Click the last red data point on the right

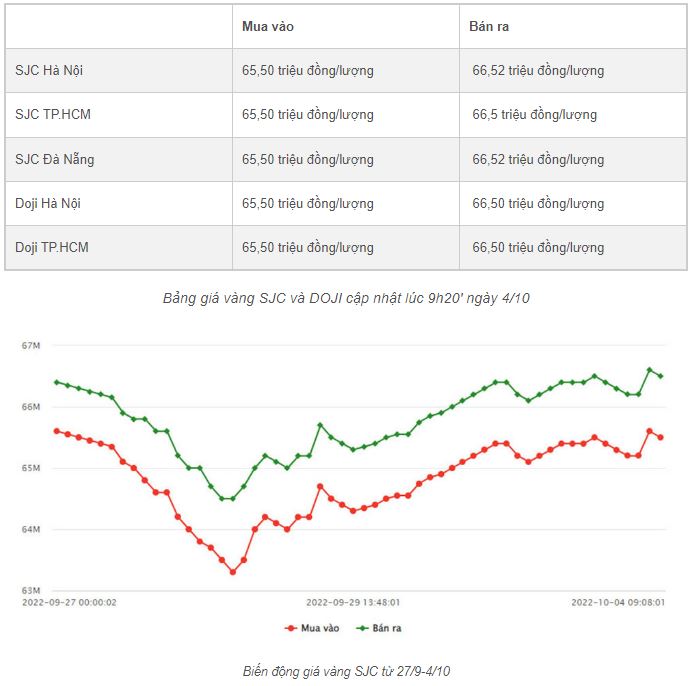click(661, 437)
